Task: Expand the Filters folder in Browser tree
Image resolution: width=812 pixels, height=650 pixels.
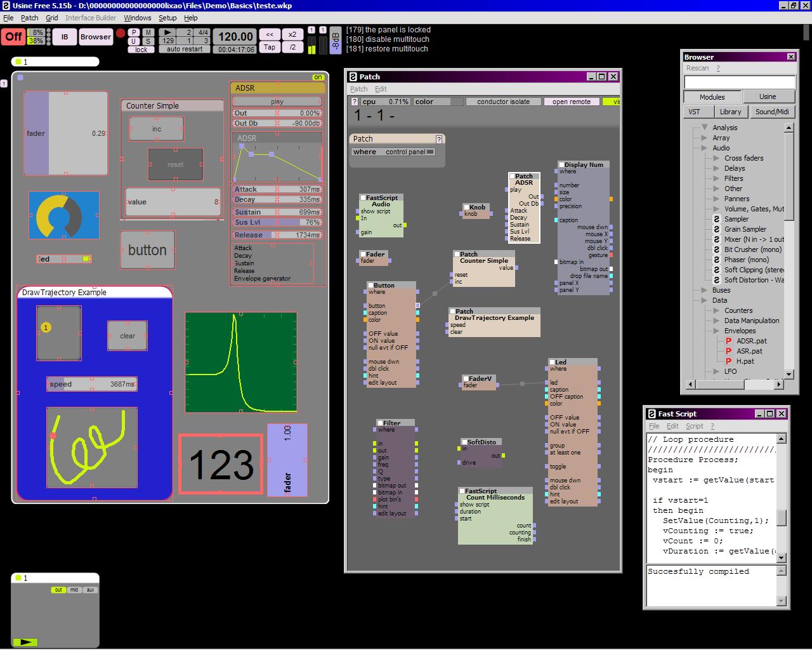Action: [x=714, y=178]
